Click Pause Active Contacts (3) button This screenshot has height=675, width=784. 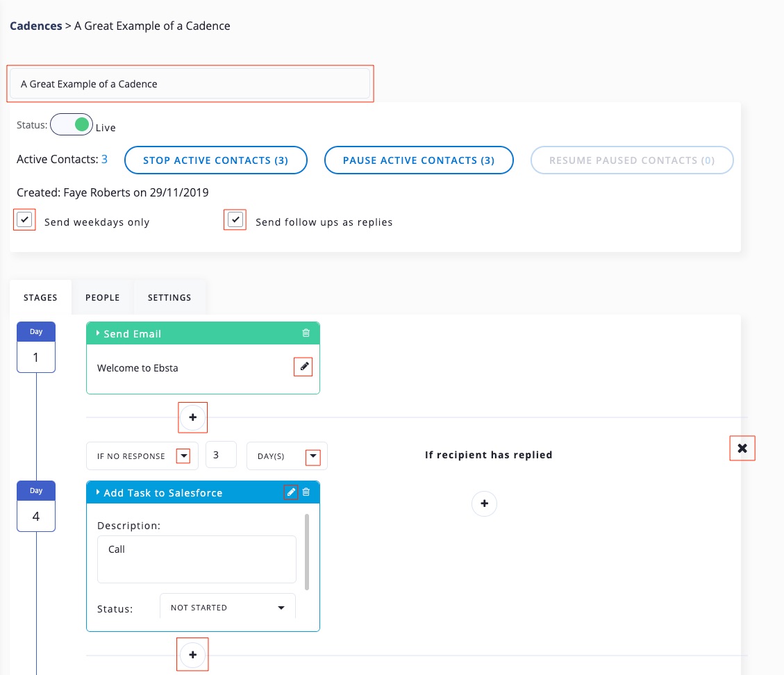pos(419,160)
